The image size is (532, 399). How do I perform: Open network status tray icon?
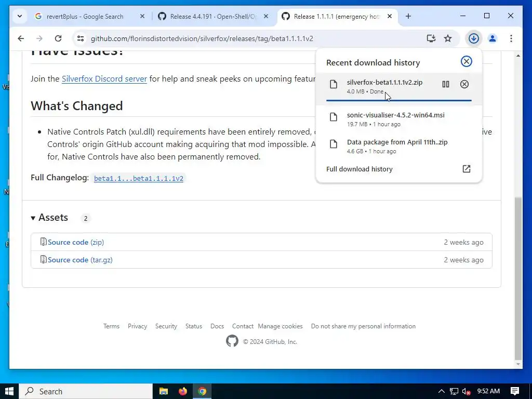pos(454,391)
